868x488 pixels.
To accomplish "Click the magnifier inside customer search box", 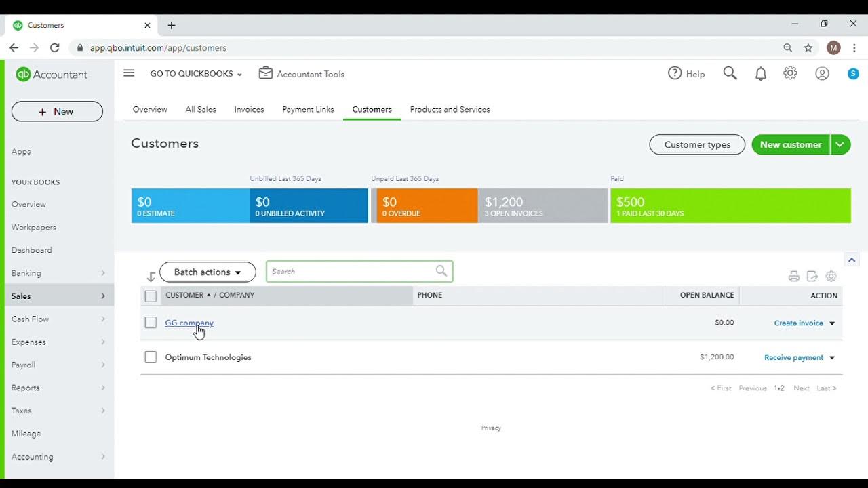I will coord(441,271).
